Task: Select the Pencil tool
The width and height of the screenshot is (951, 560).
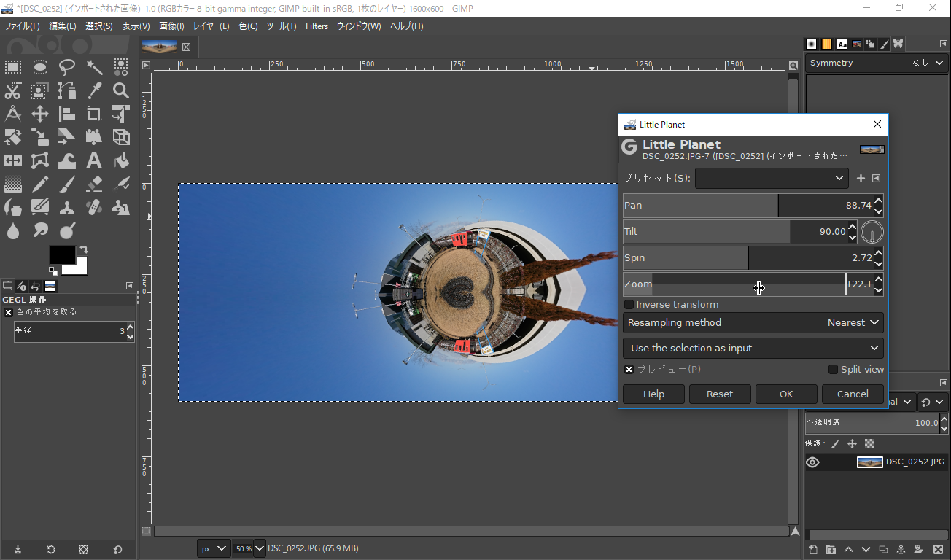Action: 40,183
